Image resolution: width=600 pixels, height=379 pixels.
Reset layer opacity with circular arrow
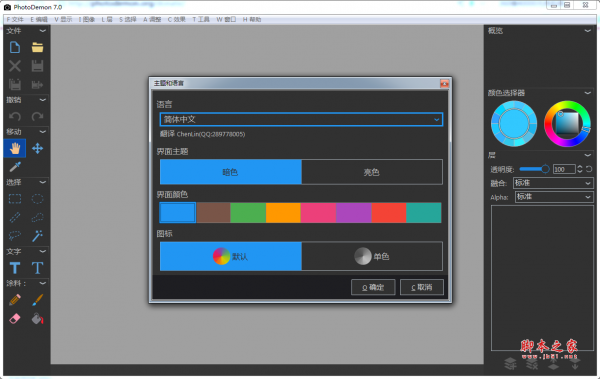pos(589,169)
